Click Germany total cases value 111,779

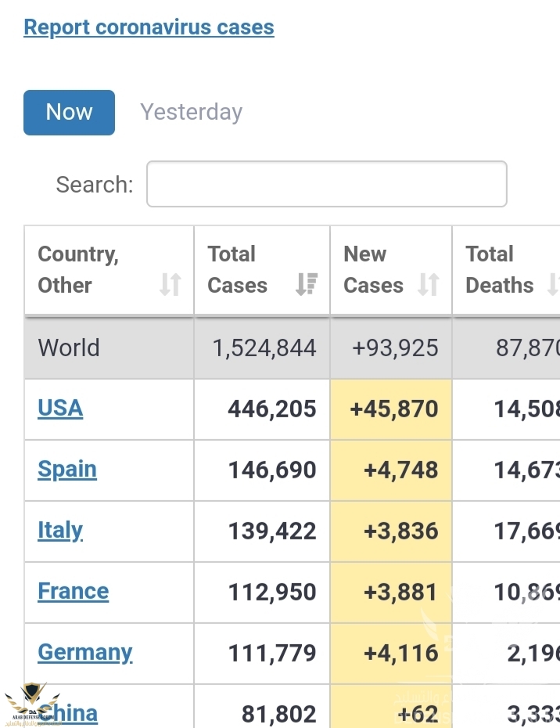coord(272,653)
